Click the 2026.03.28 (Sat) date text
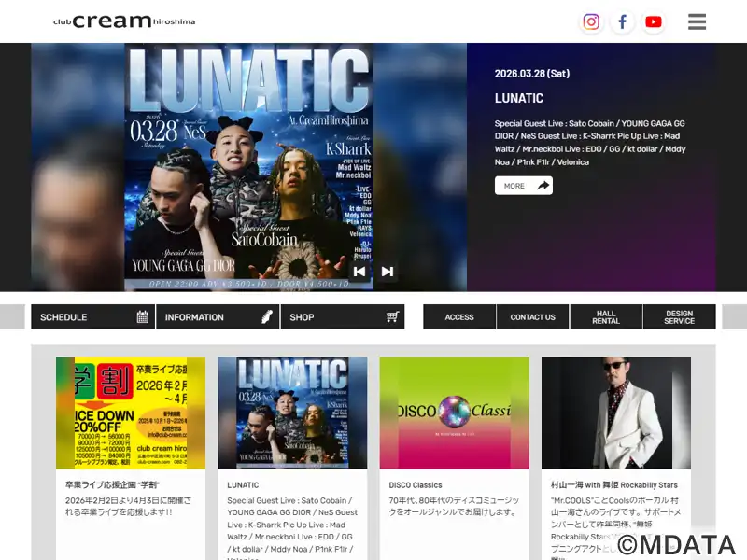Viewport: 747px width, 560px height. 532,74
